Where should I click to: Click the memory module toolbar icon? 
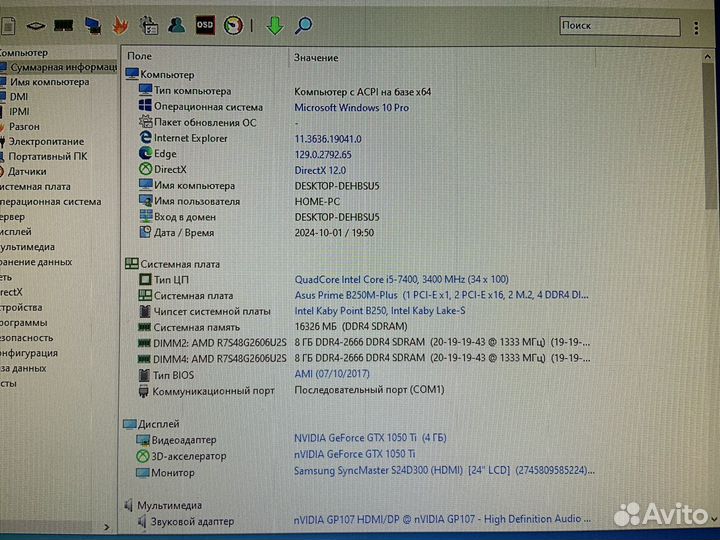(63, 25)
